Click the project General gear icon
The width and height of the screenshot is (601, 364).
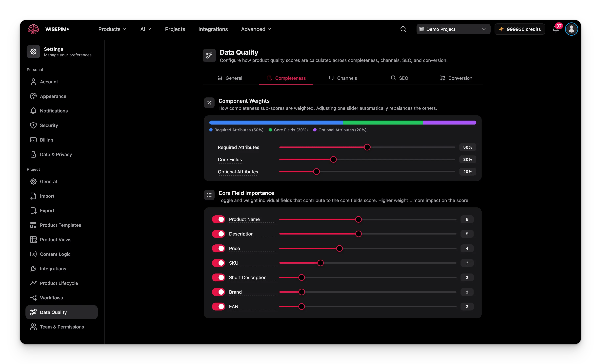(33, 182)
